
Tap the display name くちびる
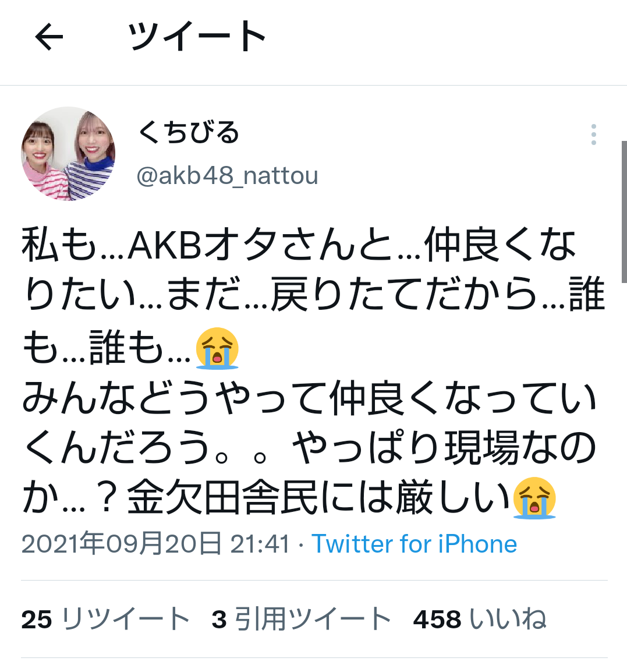[x=189, y=132]
